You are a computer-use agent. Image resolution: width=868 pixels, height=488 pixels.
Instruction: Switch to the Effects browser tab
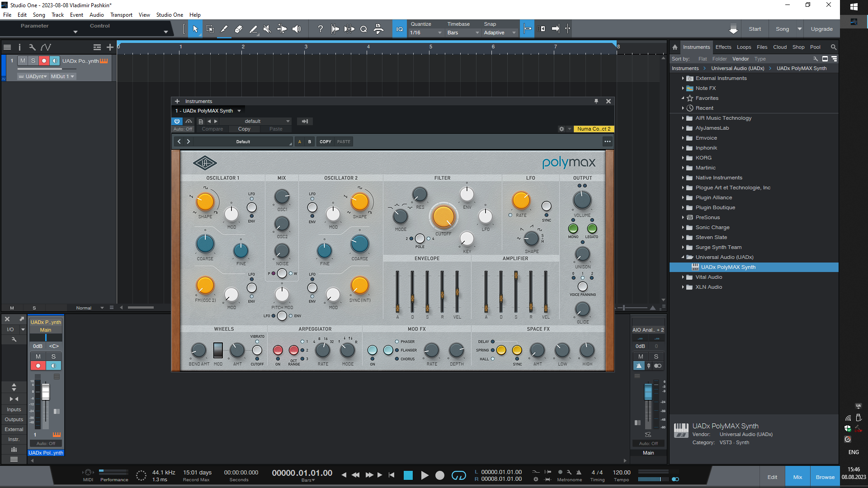[x=723, y=47]
